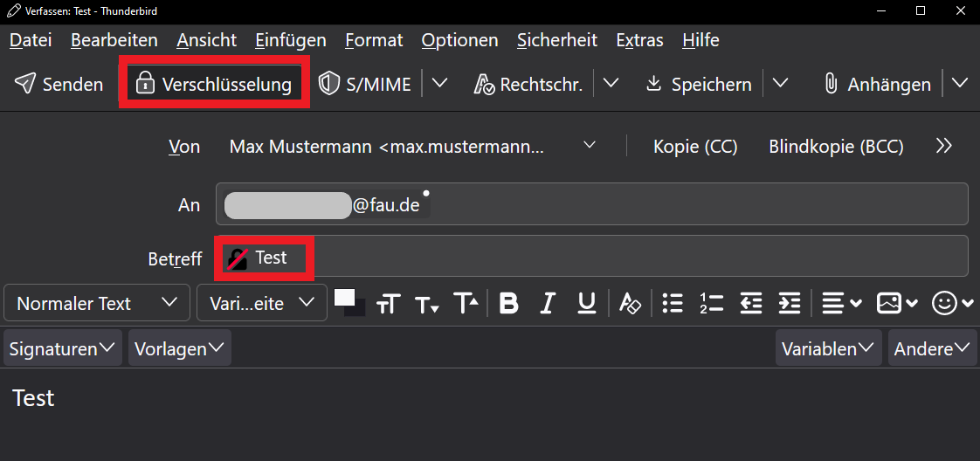This screenshot has height=461, width=980.
Task: Expand the Von sender address dropdown
Action: click(x=590, y=145)
